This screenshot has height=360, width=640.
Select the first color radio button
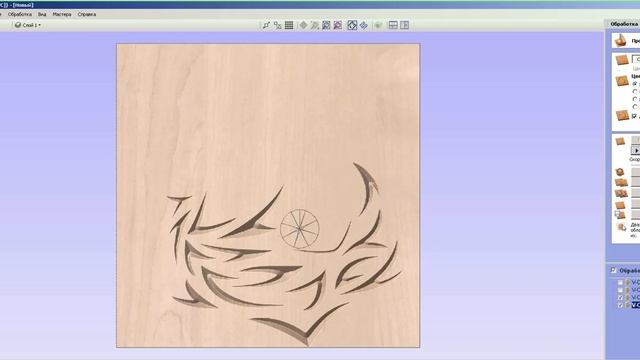click(635, 84)
